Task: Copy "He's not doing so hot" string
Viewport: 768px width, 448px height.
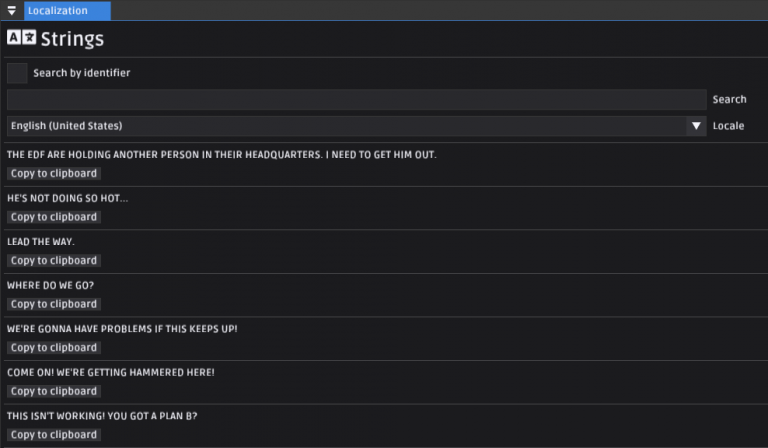Action: (54, 217)
